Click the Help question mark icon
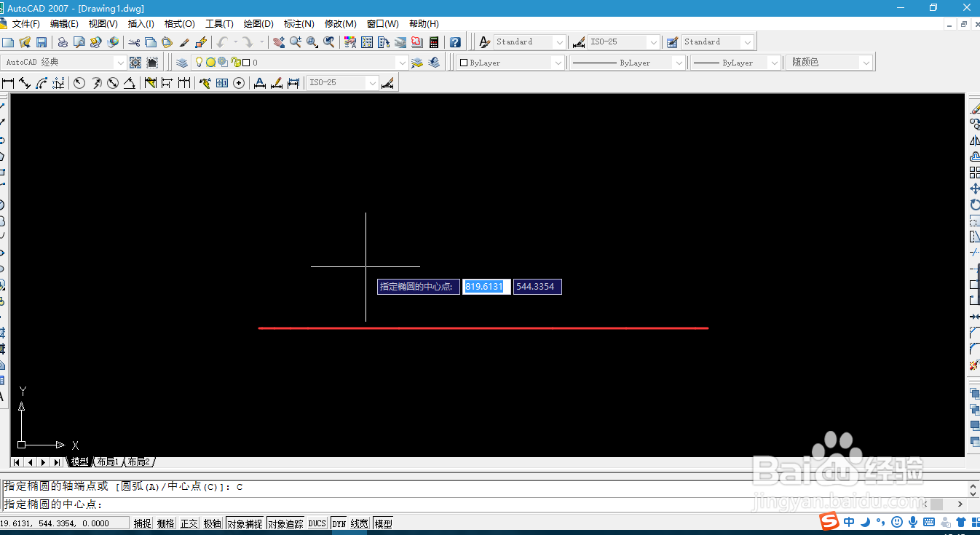The width and height of the screenshot is (980, 535). (455, 42)
